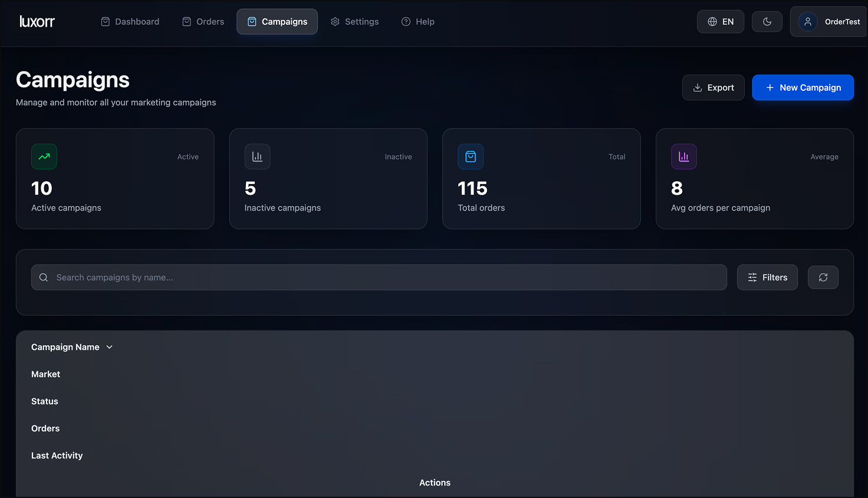Screen dimensions: 868x498
Task: Open the EN language selector
Action: pyautogui.click(x=720, y=22)
